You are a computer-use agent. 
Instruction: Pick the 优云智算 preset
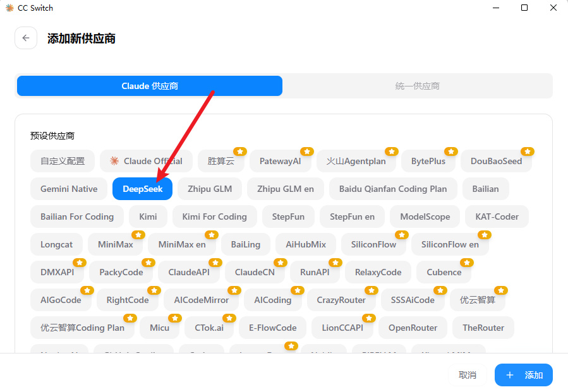click(478, 300)
